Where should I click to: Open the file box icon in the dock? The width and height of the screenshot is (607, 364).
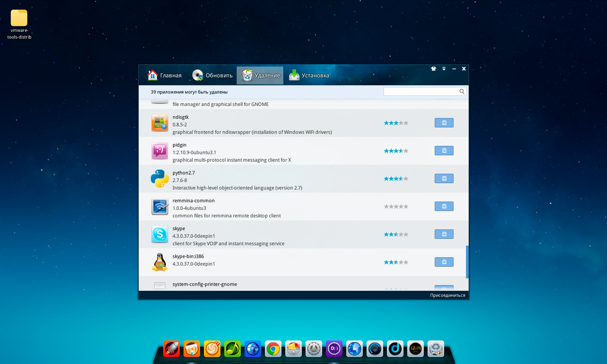click(294, 349)
